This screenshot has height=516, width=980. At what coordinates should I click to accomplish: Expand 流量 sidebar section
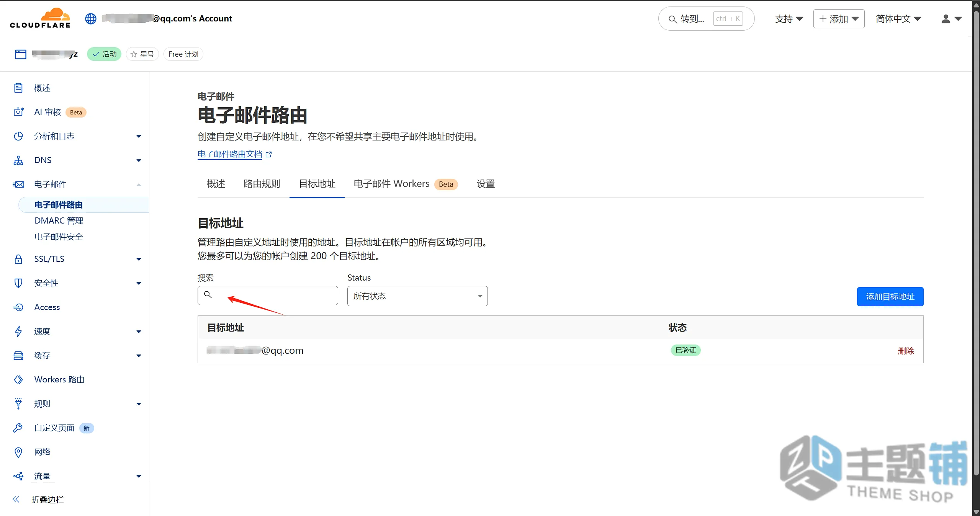click(139, 477)
